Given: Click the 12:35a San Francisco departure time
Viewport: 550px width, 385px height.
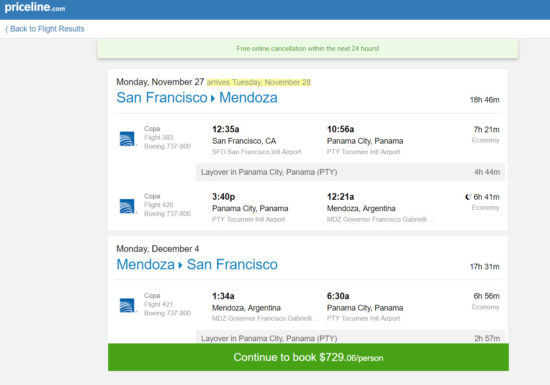Looking at the screenshot, I should [x=226, y=129].
